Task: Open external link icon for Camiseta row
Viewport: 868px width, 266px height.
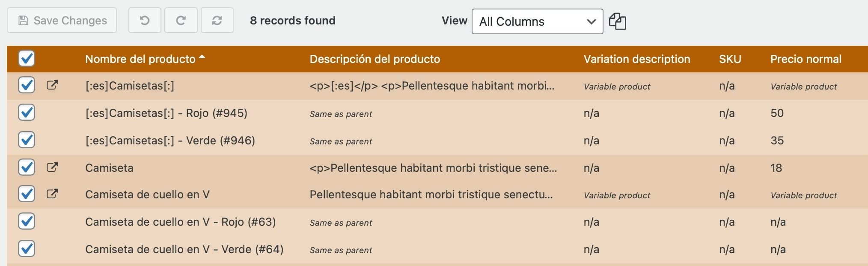Action: (x=52, y=167)
